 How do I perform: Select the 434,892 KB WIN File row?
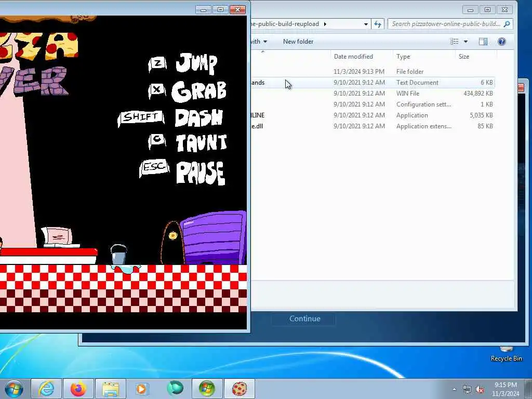373,94
